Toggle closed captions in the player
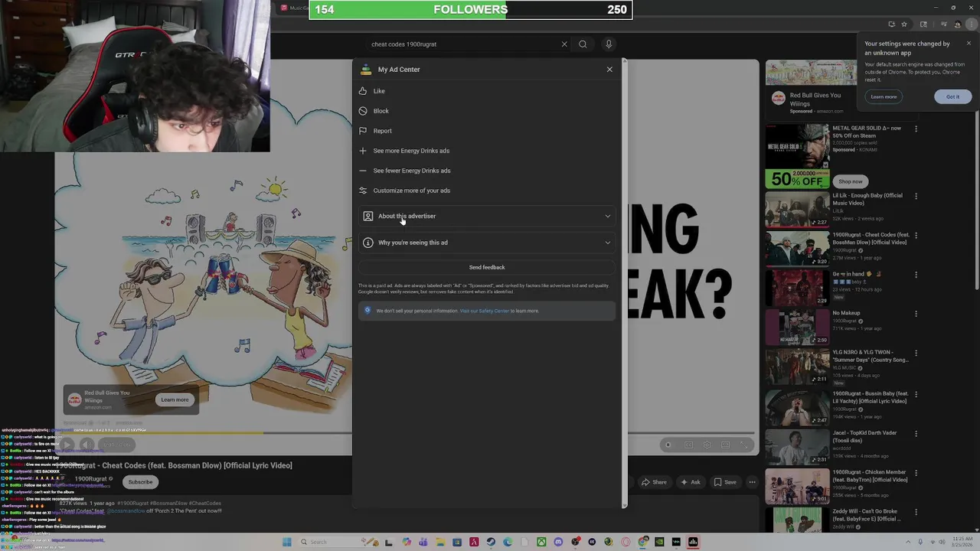 pos(688,445)
